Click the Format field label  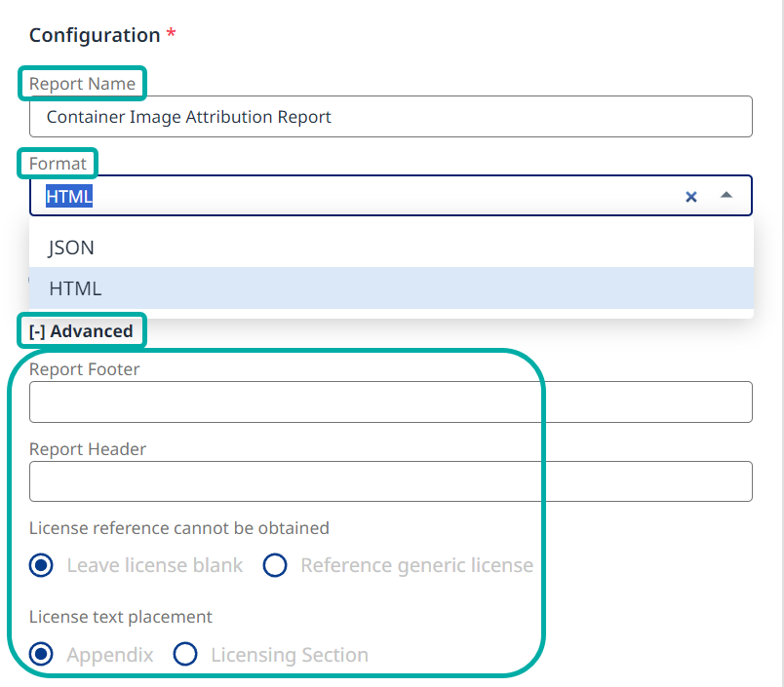point(58,164)
